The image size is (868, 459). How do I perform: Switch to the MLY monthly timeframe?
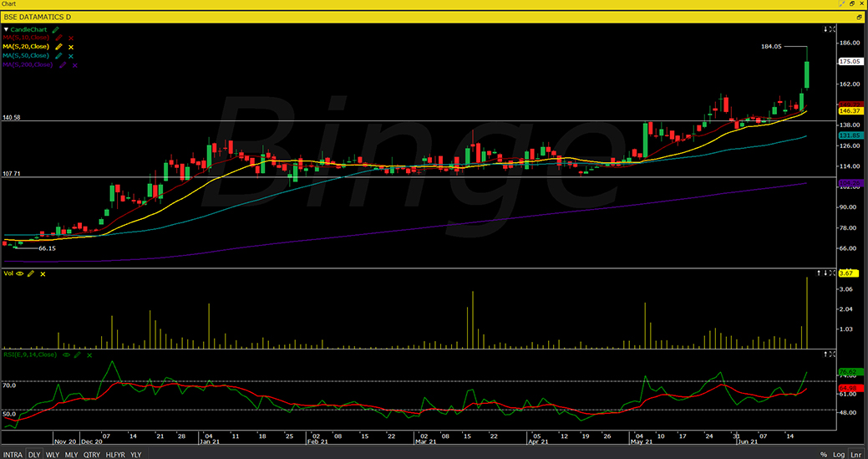71,455
